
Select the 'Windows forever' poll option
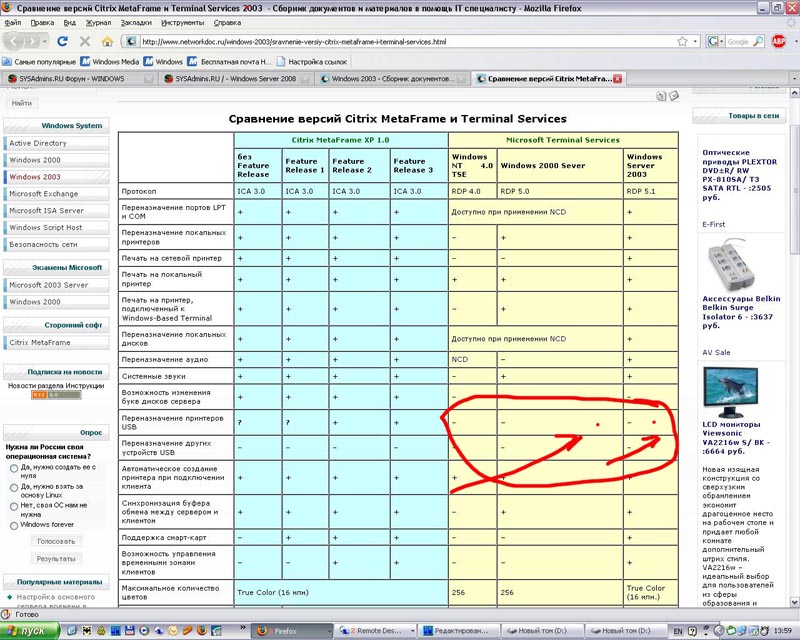[x=14, y=525]
